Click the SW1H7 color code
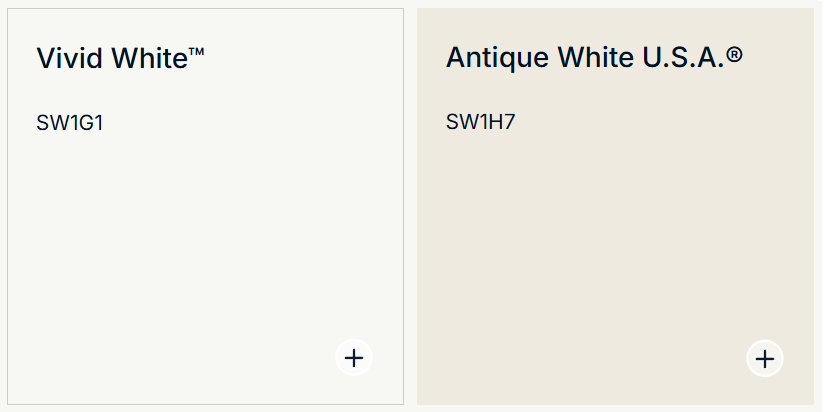 coord(480,123)
